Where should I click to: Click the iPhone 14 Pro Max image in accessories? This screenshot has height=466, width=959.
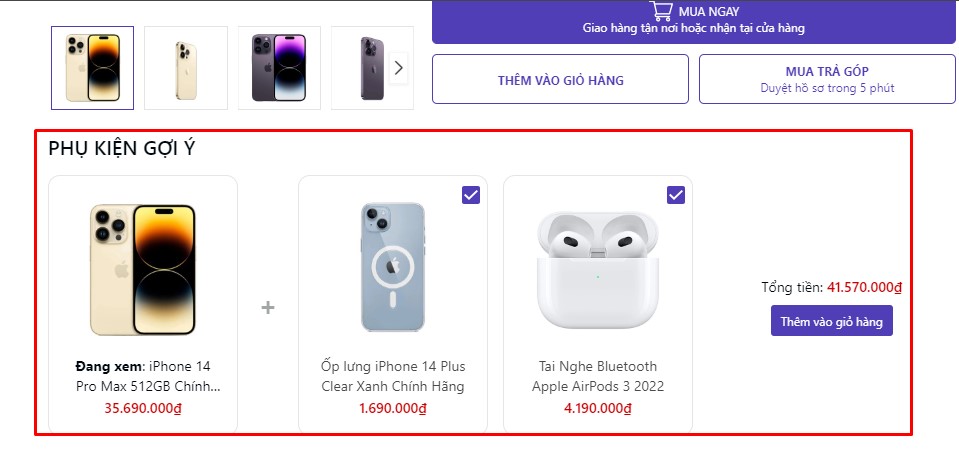142,269
